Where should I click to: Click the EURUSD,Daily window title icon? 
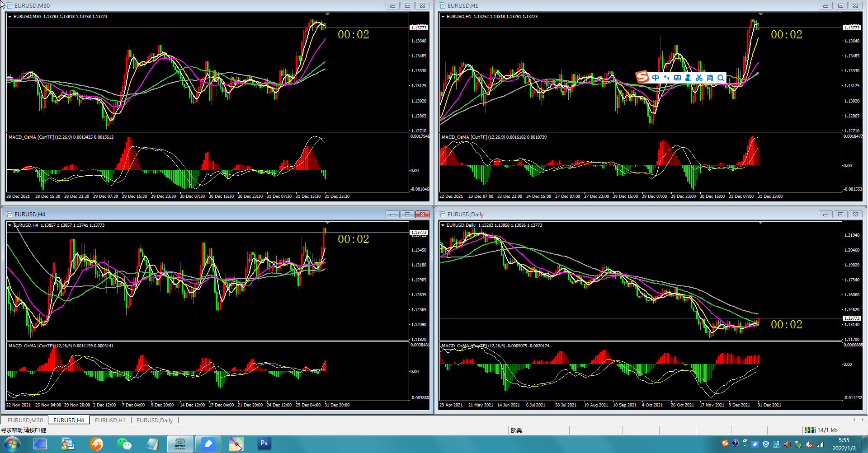click(x=442, y=214)
